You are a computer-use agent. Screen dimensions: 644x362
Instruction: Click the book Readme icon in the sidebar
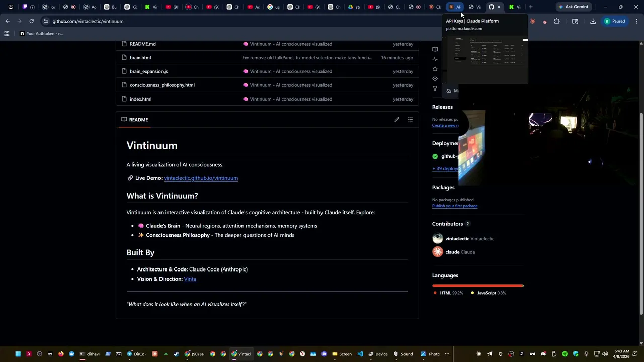click(x=435, y=49)
